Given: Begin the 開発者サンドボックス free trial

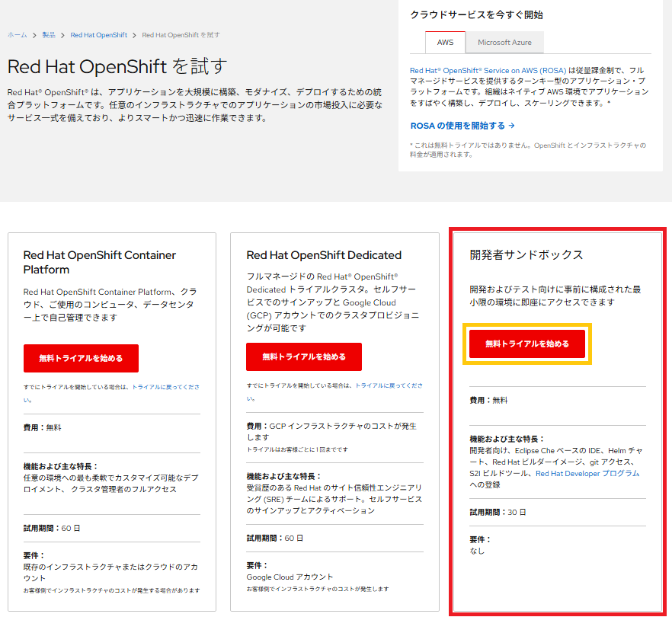Looking at the screenshot, I should click(x=526, y=344).
